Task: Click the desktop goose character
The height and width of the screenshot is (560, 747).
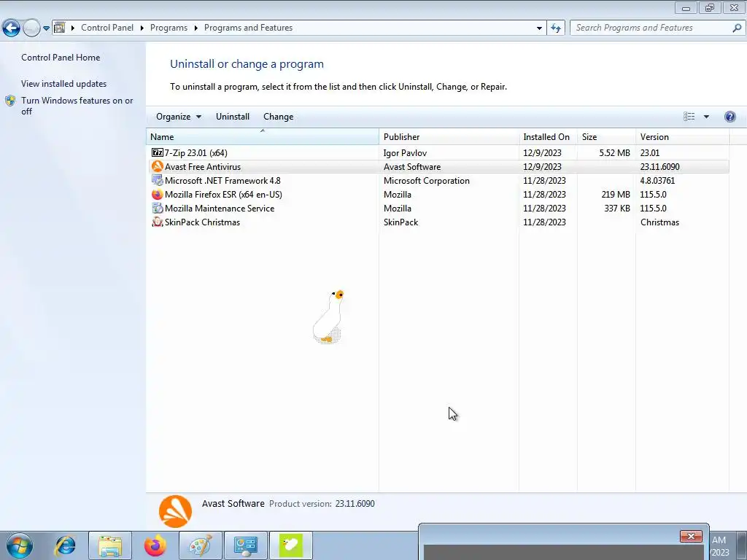Action: tap(328, 316)
